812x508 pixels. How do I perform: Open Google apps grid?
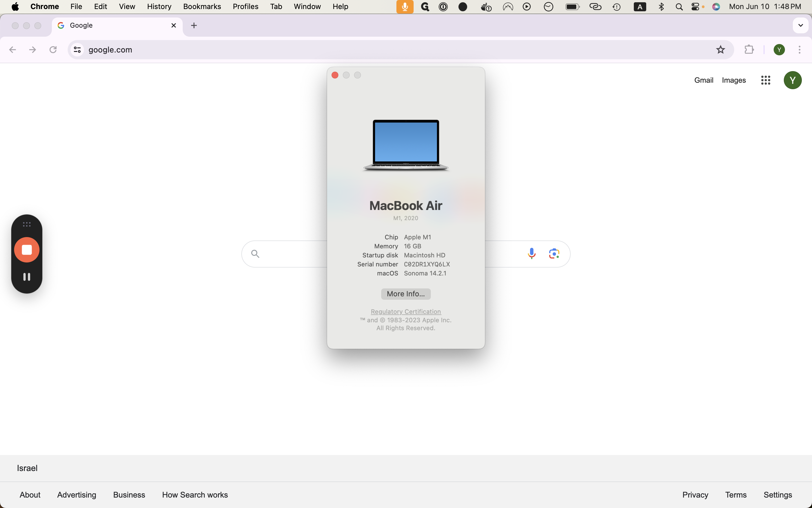click(x=765, y=80)
